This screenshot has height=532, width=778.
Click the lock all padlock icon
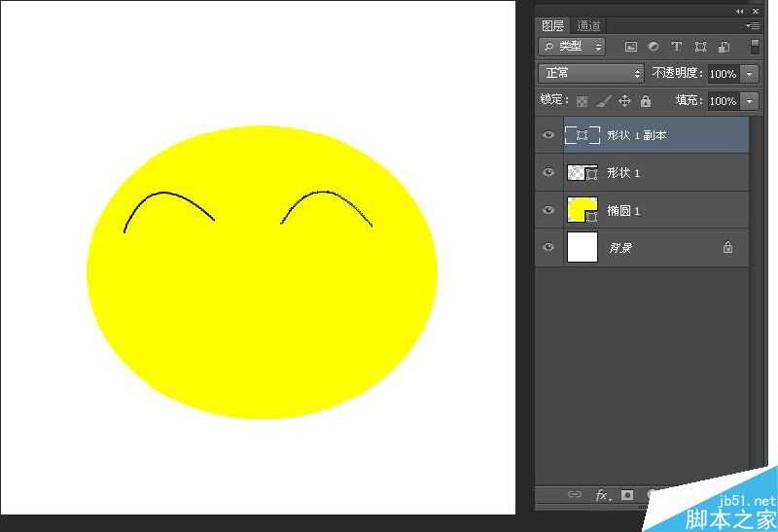coord(646,101)
